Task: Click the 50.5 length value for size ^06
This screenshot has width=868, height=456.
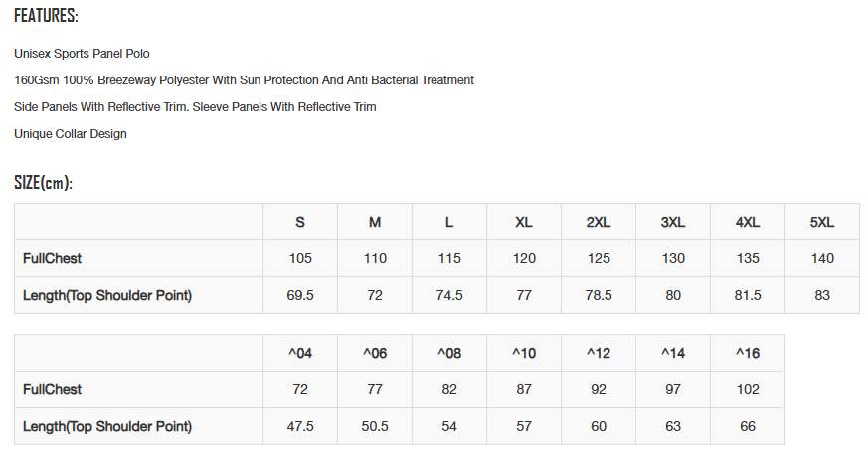Action: point(375,426)
